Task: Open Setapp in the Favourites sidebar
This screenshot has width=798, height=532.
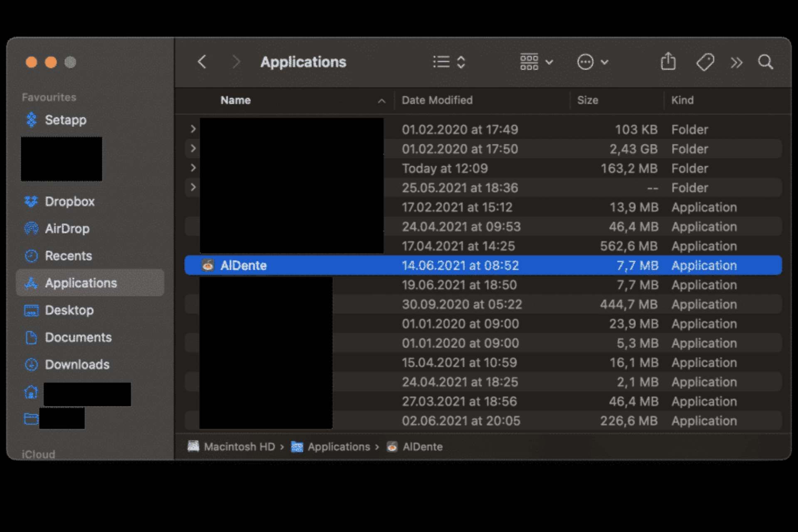Action: point(65,120)
